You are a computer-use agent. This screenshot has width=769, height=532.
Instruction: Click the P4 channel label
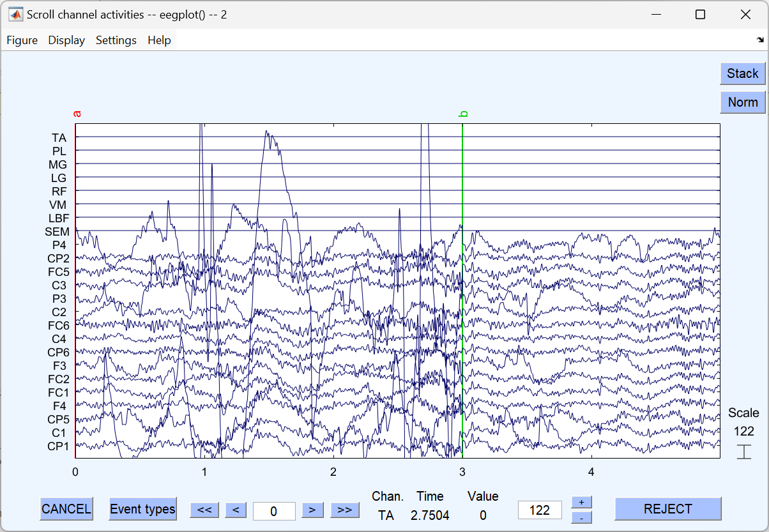(59, 245)
